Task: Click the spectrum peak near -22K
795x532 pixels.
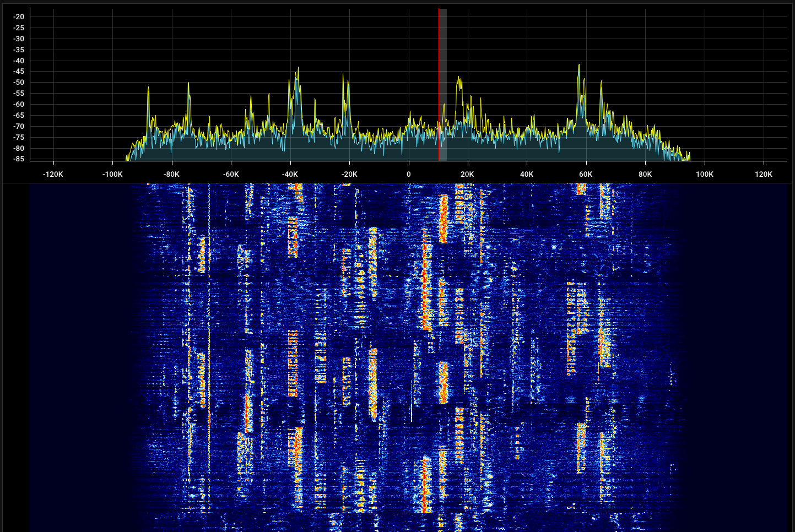Action: pos(343,75)
